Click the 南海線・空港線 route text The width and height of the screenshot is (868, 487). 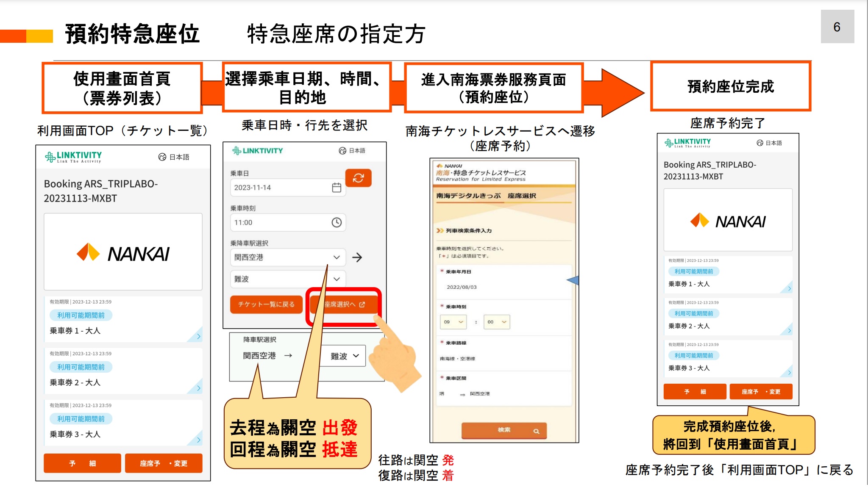click(457, 359)
